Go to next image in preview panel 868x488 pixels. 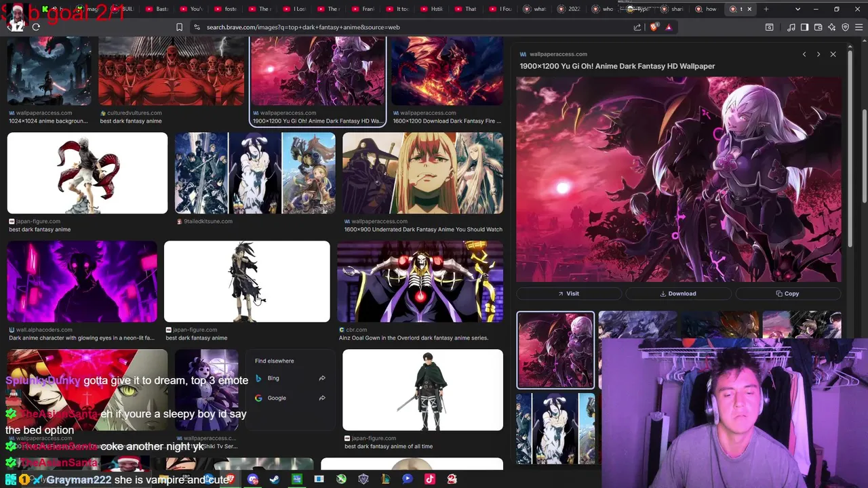[x=818, y=54]
